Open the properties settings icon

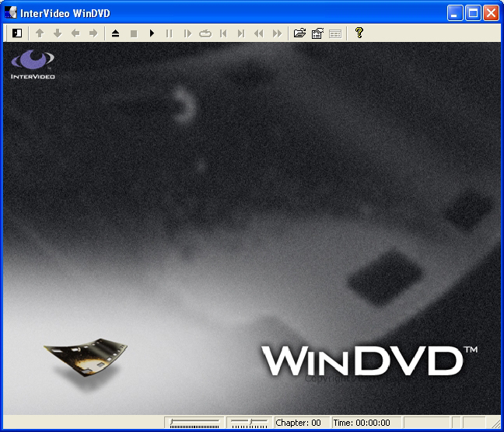click(x=317, y=33)
